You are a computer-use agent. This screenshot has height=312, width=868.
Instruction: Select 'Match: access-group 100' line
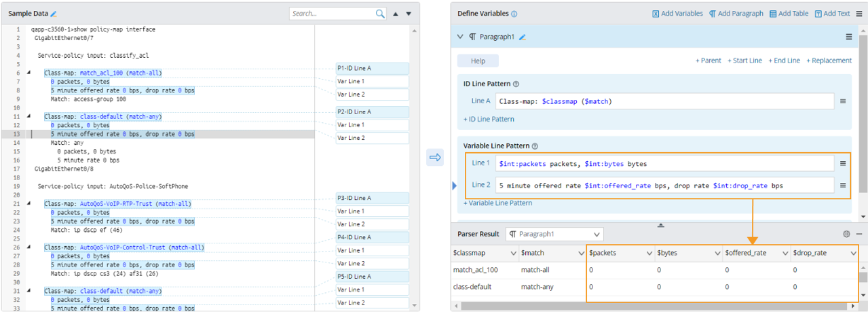tap(88, 99)
